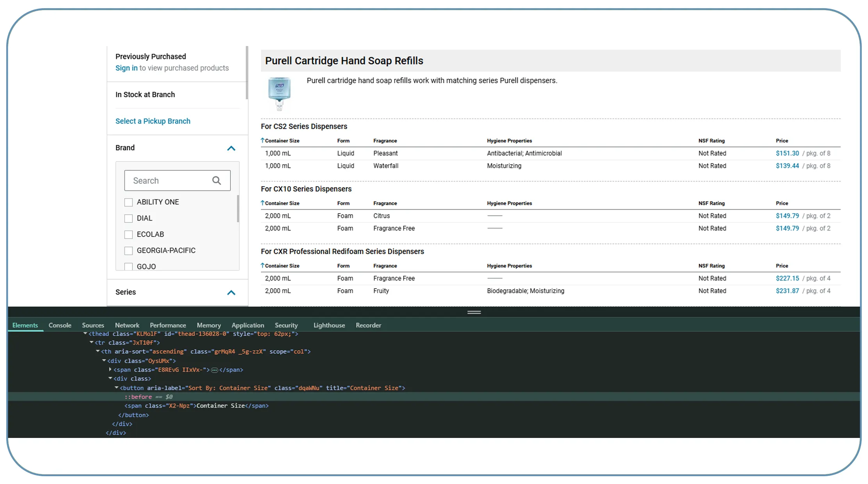Click sort arrow for CS2 Container Size column
Image resolution: width=868 pixels, height=484 pixels.
[263, 141]
